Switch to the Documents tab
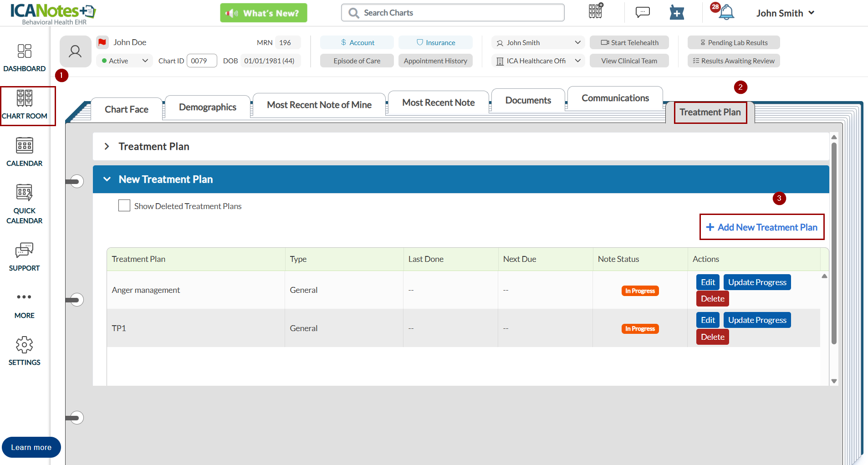Screen dimensions: 868x465 click(x=528, y=100)
